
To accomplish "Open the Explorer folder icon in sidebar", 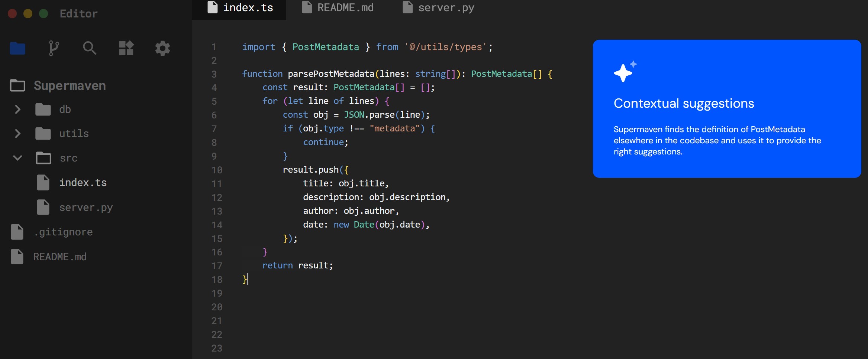I will click(x=17, y=48).
